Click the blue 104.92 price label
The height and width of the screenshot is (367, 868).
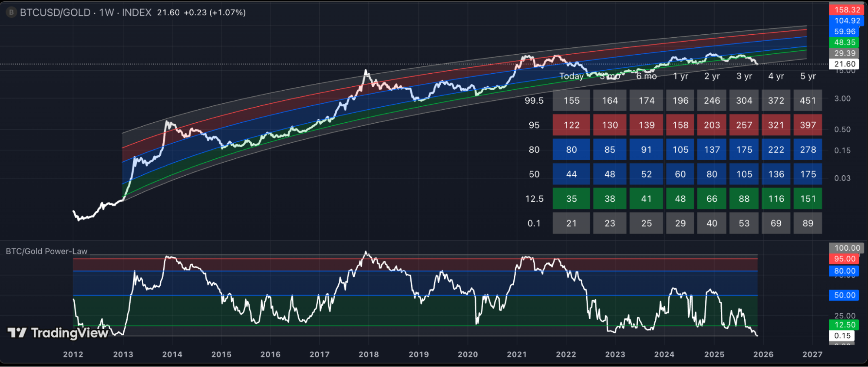point(846,20)
